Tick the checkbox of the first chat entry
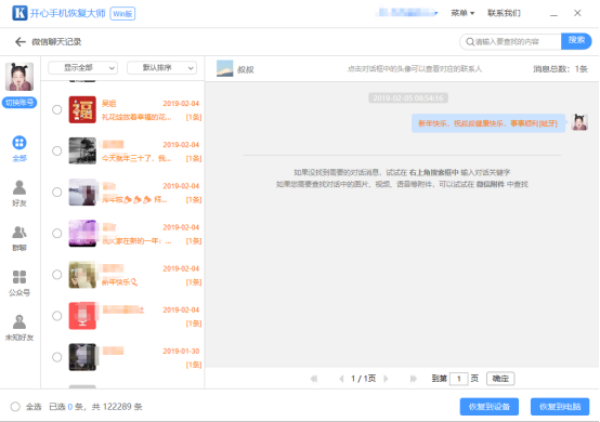Screen dimensions: 600x422 (57, 110)
